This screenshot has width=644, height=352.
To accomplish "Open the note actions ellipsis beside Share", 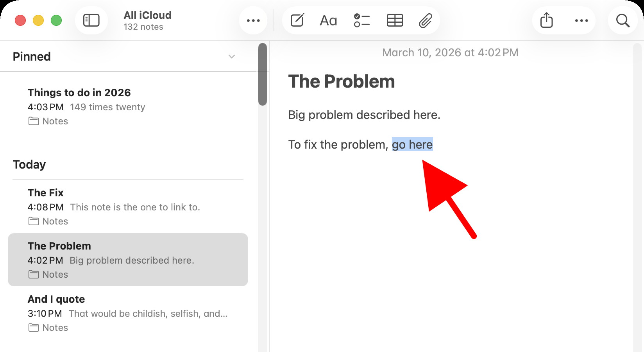I will pyautogui.click(x=581, y=20).
